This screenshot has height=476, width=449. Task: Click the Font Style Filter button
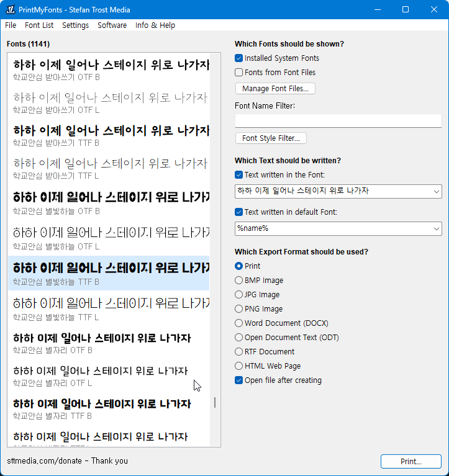pyautogui.click(x=271, y=138)
